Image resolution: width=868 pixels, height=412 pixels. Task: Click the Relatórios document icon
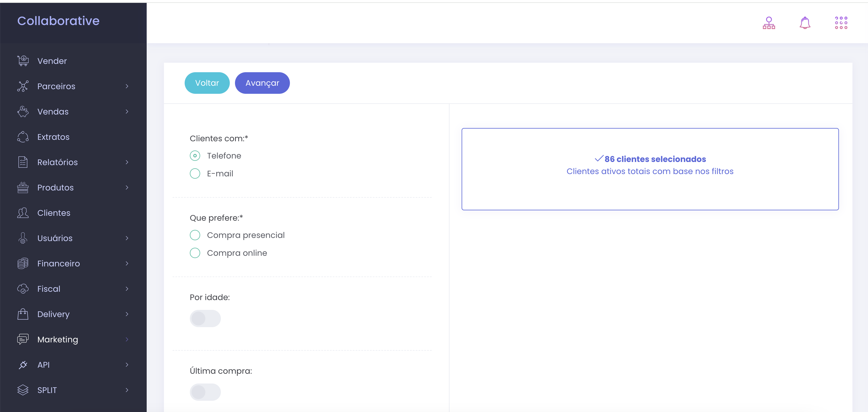coord(23,162)
